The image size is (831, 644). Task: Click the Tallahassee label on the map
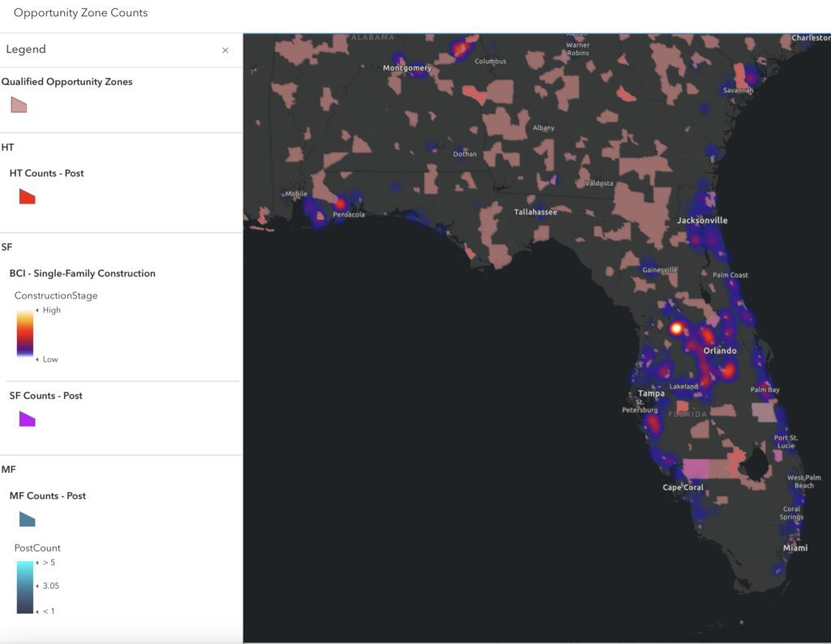(x=536, y=212)
